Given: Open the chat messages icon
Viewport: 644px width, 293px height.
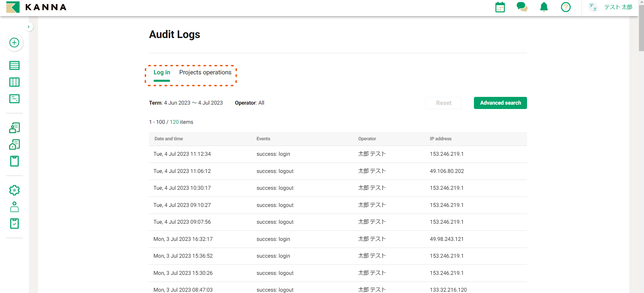Looking at the screenshot, I should pos(522,7).
